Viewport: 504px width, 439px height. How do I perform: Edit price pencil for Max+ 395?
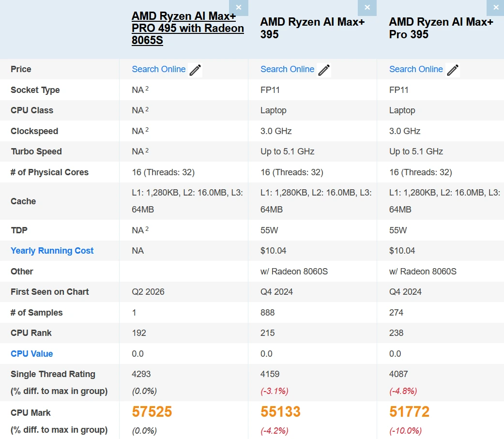[324, 70]
